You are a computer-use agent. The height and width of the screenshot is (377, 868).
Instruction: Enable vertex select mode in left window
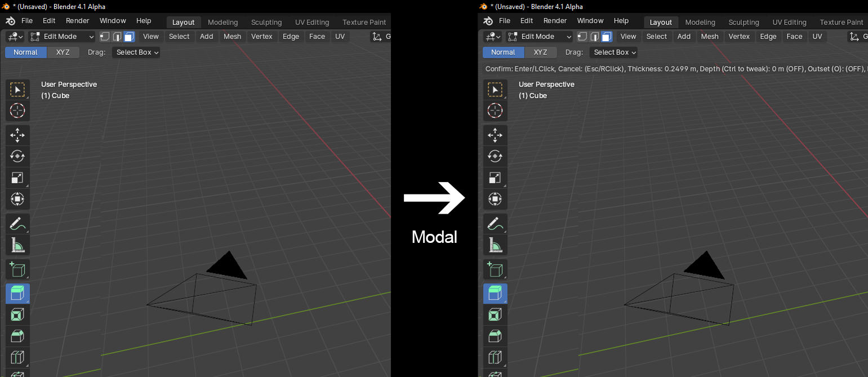105,37
